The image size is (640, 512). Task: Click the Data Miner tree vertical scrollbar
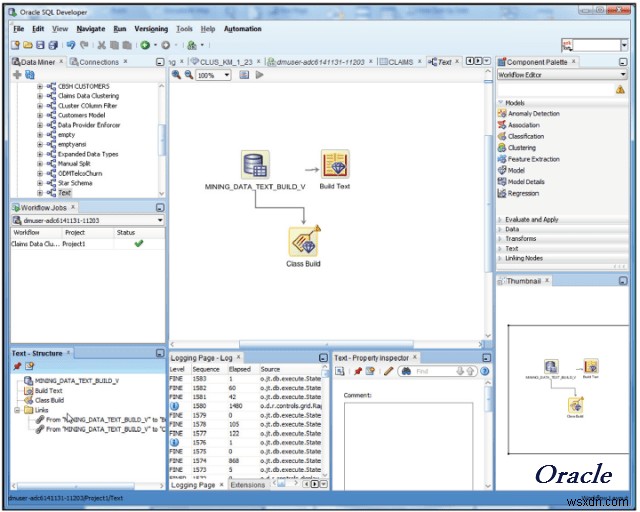162,140
